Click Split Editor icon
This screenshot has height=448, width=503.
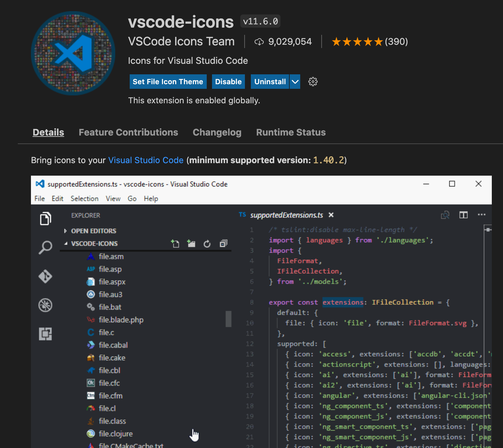(x=463, y=215)
